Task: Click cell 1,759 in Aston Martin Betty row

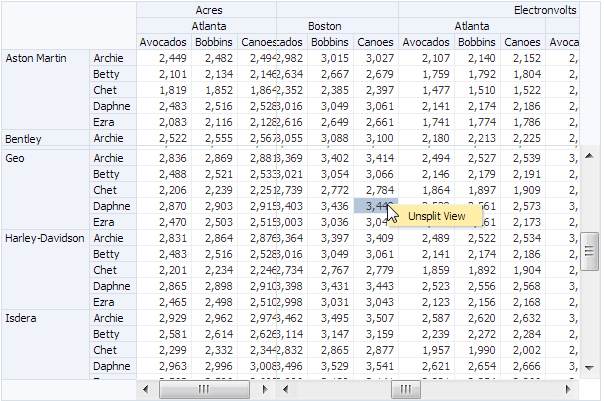Action: click(426, 74)
